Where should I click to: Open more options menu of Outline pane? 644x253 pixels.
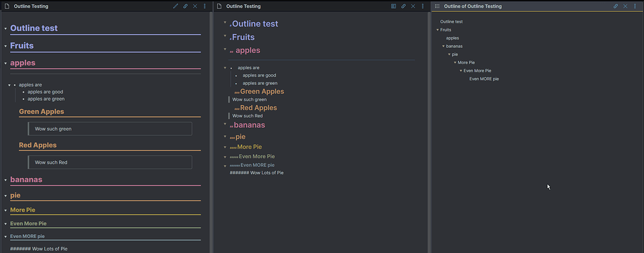635,6
